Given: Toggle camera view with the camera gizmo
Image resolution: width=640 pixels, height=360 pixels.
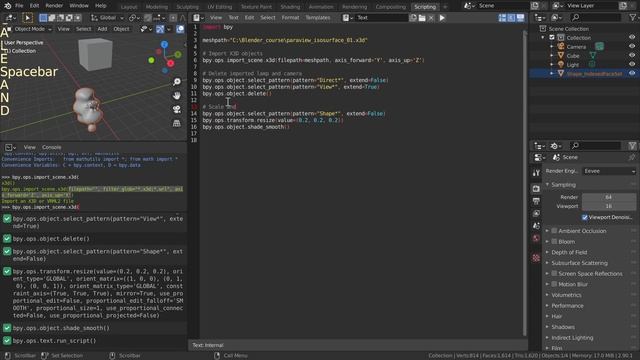Looking at the screenshot, I should tap(177, 109).
